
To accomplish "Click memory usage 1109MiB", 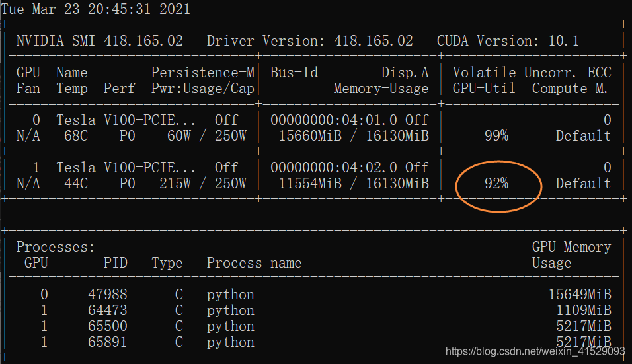I will click(x=584, y=310).
